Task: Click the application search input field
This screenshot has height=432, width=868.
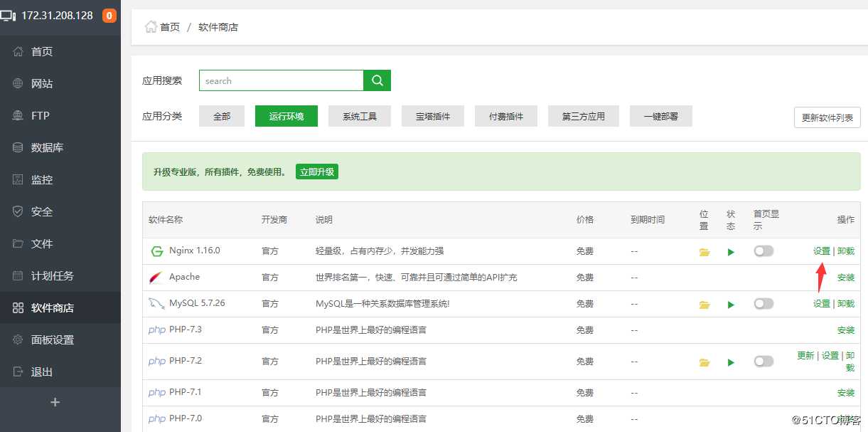Action: coord(282,80)
